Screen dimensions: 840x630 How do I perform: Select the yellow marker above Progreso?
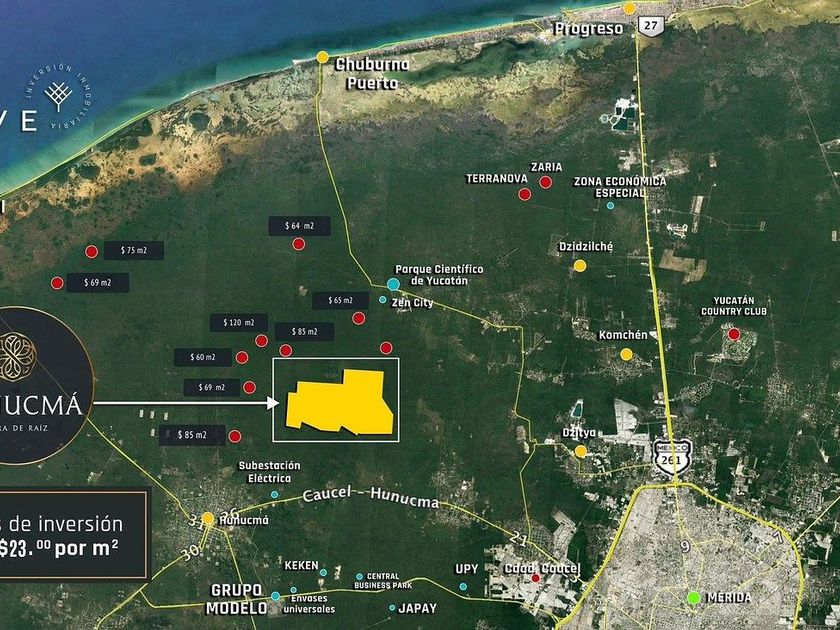coord(629,9)
